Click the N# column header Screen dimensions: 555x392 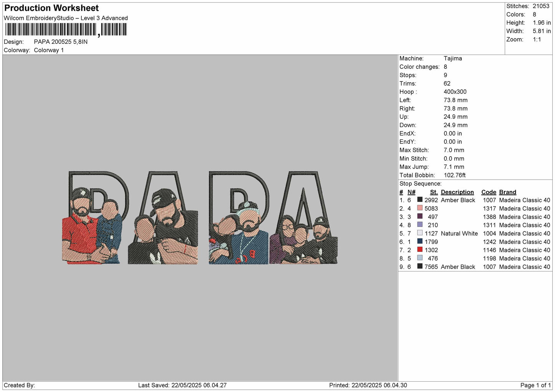[411, 192]
